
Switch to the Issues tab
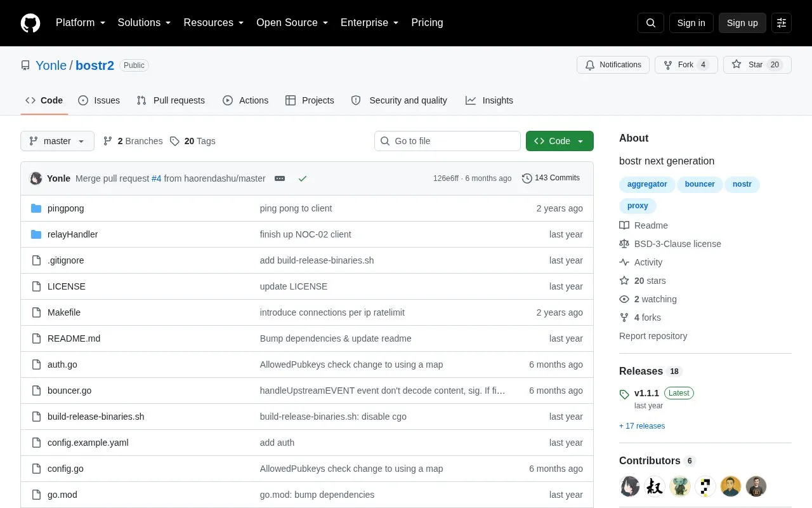click(99, 100)
